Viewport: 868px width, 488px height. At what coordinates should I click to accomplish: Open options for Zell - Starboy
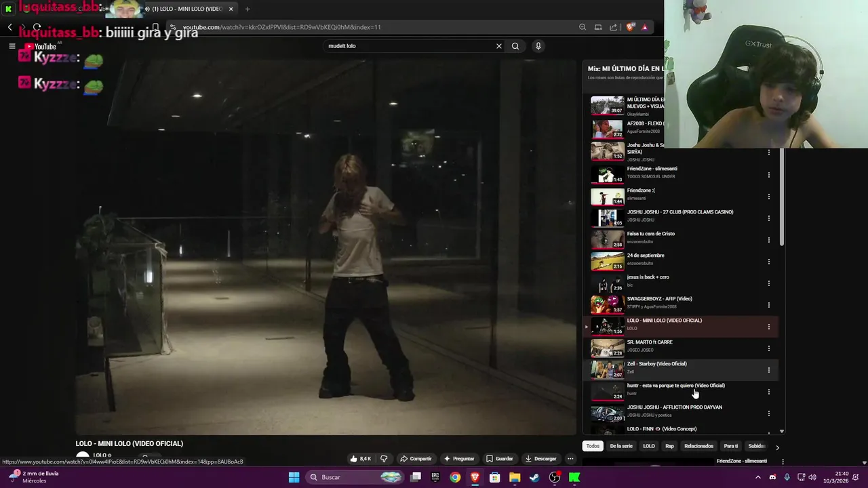tap(769, 370)
